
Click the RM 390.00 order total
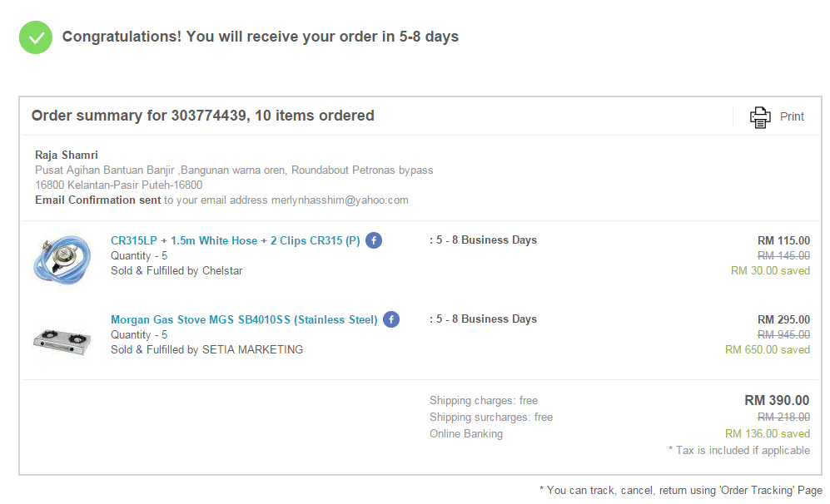777,400
